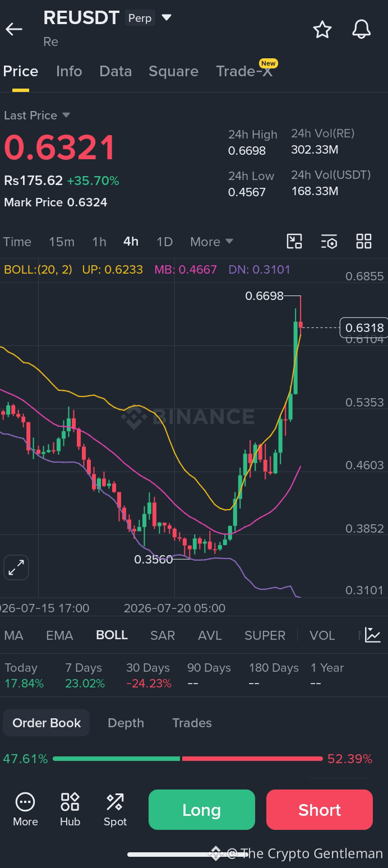Switch to the Trades tab
The height and width of the screenshot is (868, 388).
point(192,723)
